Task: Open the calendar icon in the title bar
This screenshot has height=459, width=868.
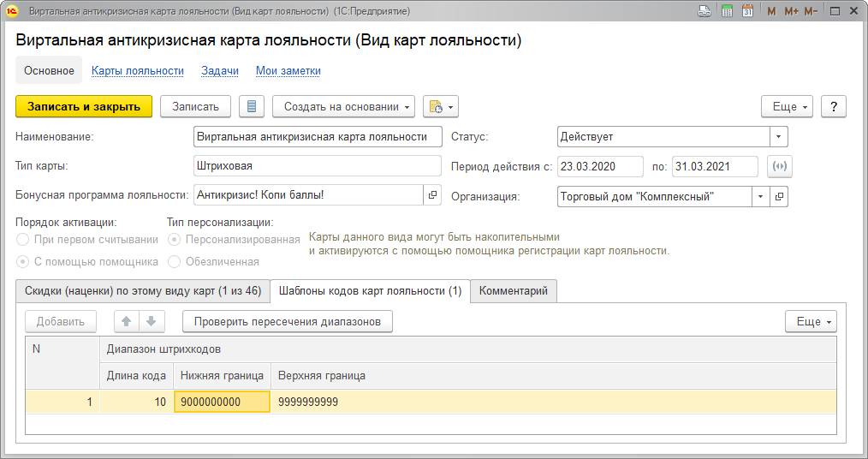Action: coord(747,11)
